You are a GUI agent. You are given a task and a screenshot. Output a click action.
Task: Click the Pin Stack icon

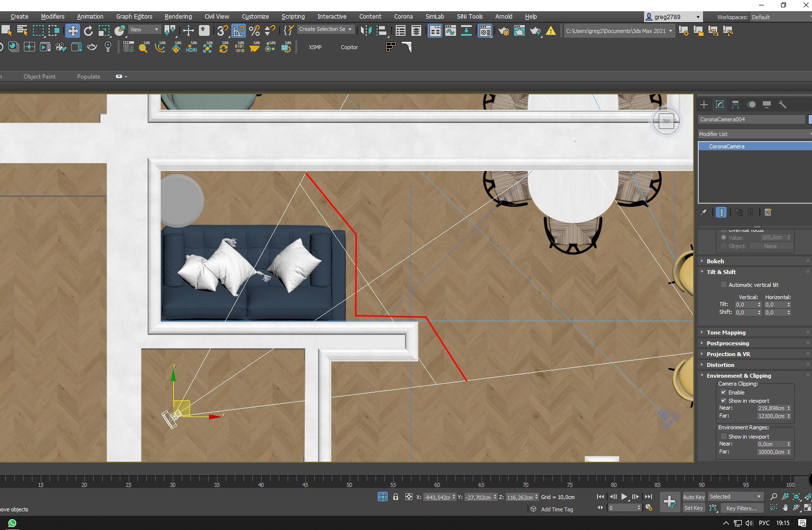[704, 212]
